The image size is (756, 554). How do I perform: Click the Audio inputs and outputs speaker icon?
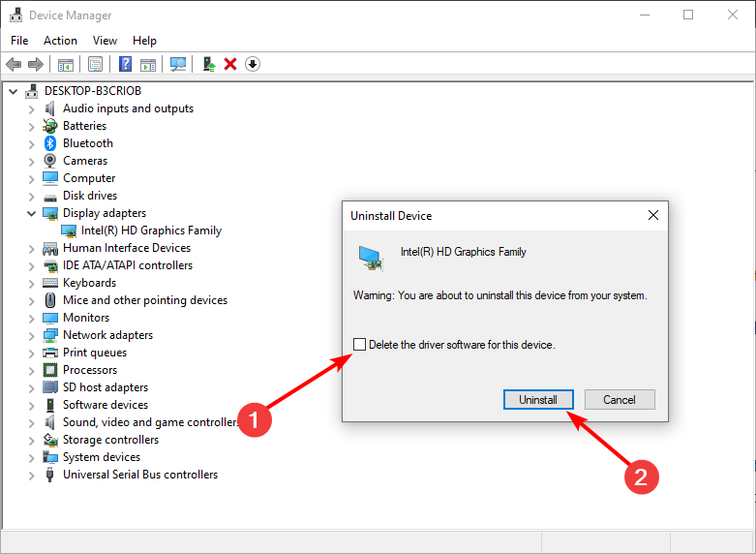(49, 108)
